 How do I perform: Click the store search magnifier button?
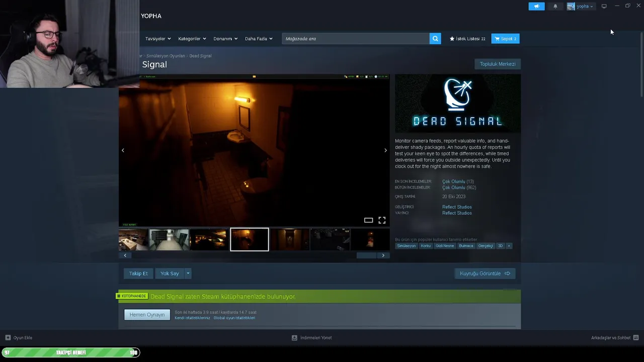tap(435, 39)
